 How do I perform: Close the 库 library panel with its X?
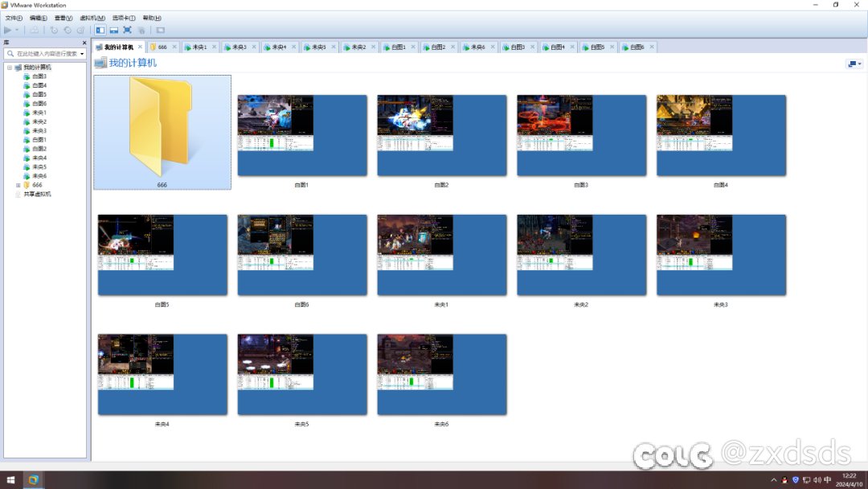pyautogui.click(x=84, y=43)
